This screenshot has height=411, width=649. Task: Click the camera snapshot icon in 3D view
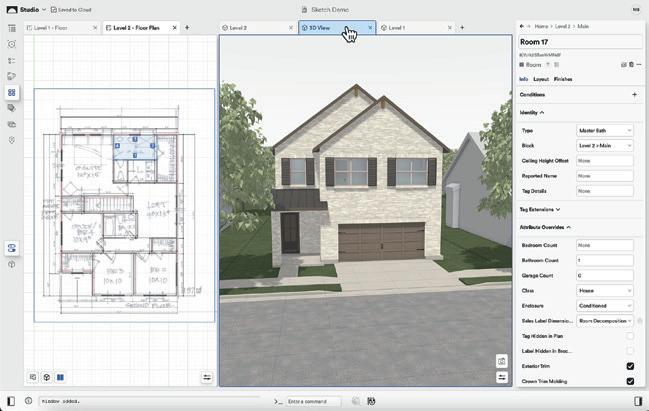pos(502,361)
